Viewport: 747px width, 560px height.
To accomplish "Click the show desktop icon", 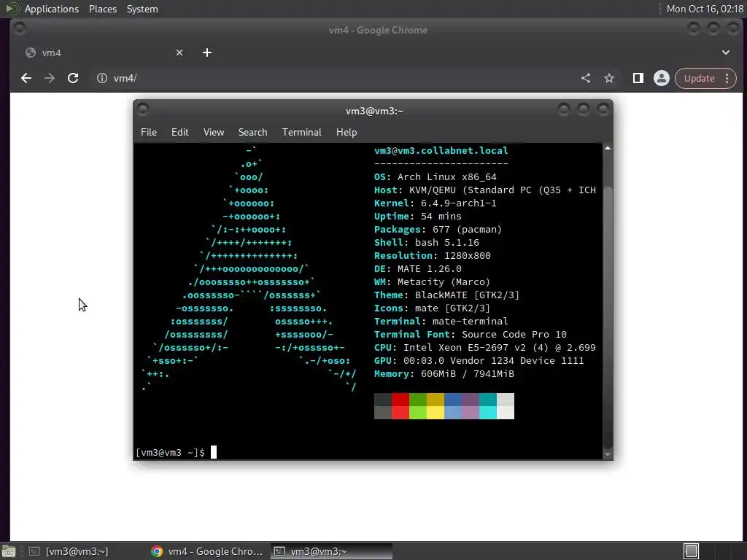I will pos(9,551).
